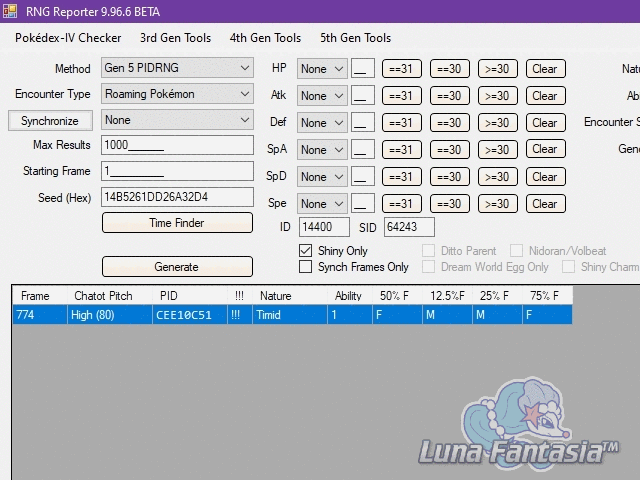Expand the Synchronize nature dropdown showing None

pyautogui.click(x=177, y=120)
